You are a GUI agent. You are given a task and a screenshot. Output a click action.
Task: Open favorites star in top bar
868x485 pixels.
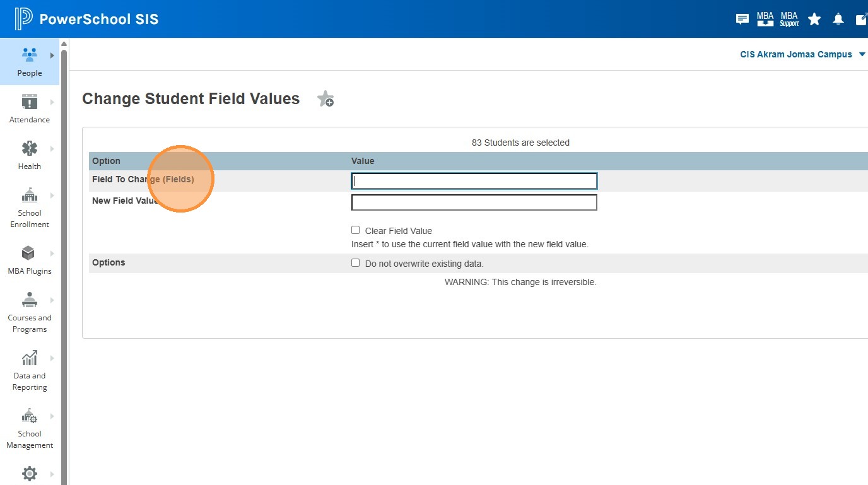[814, 19]
